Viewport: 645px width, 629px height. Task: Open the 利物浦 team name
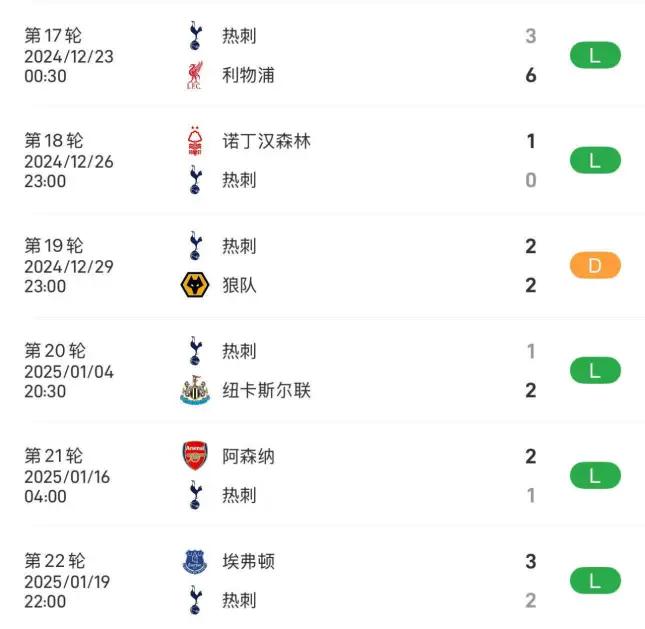click(x=248, y=75)
